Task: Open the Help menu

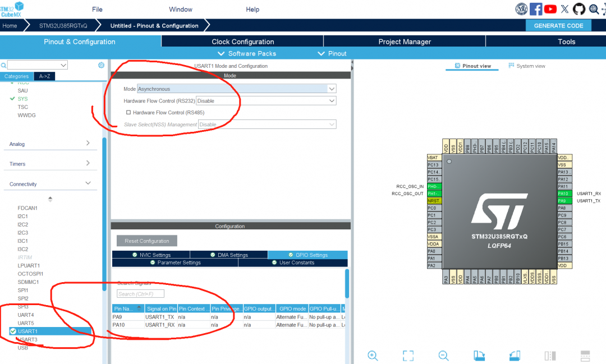Action: pyautogui.click(x=252, y=10)
